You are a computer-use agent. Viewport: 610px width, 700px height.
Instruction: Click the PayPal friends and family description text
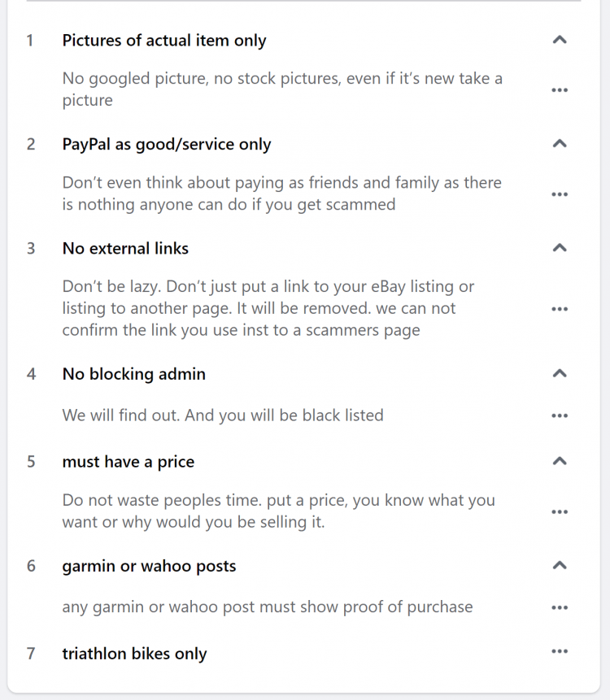pyautogui.click(x=281, y=193)
